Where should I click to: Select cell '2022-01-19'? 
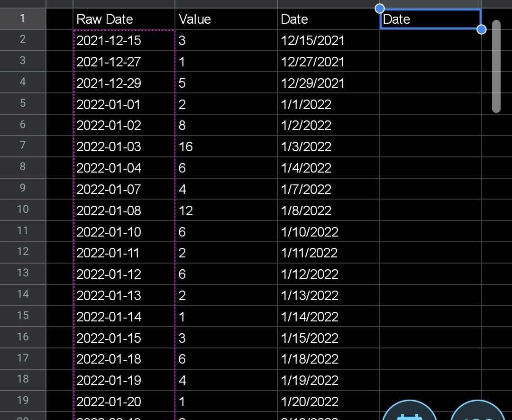point(124,380)
